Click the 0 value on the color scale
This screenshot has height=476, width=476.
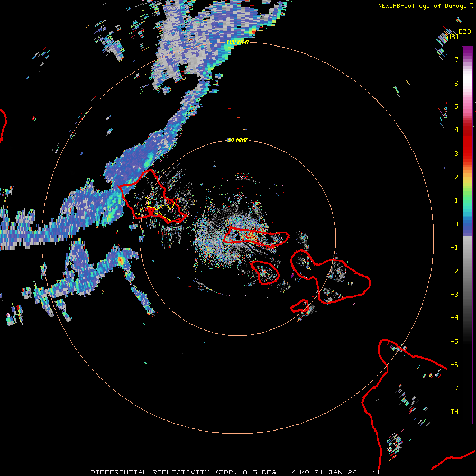(456, 224)
